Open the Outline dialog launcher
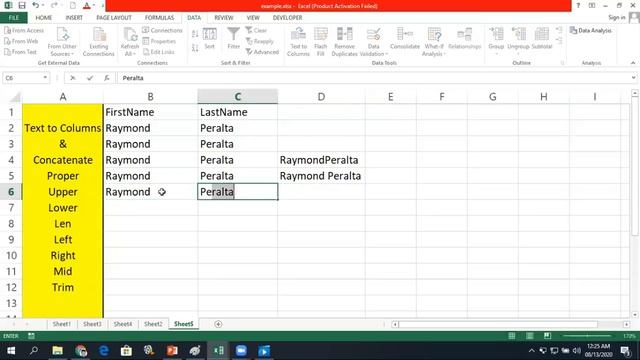Image resolution: width=640 pixels, height=360 pixels. point(562,63)
